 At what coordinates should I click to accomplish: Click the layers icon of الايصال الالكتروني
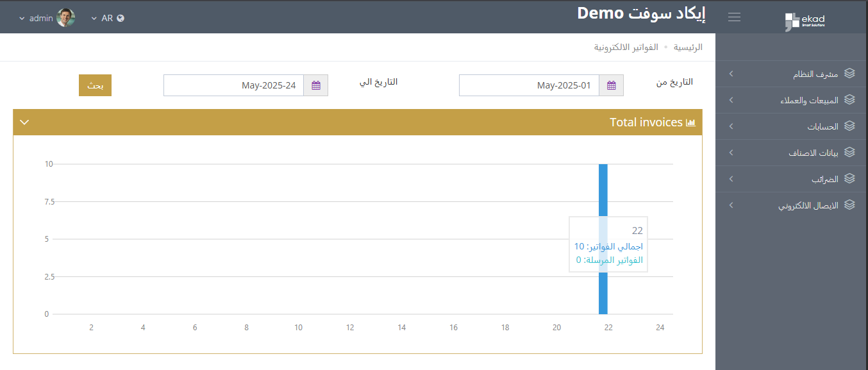click(x=849, y=205)
